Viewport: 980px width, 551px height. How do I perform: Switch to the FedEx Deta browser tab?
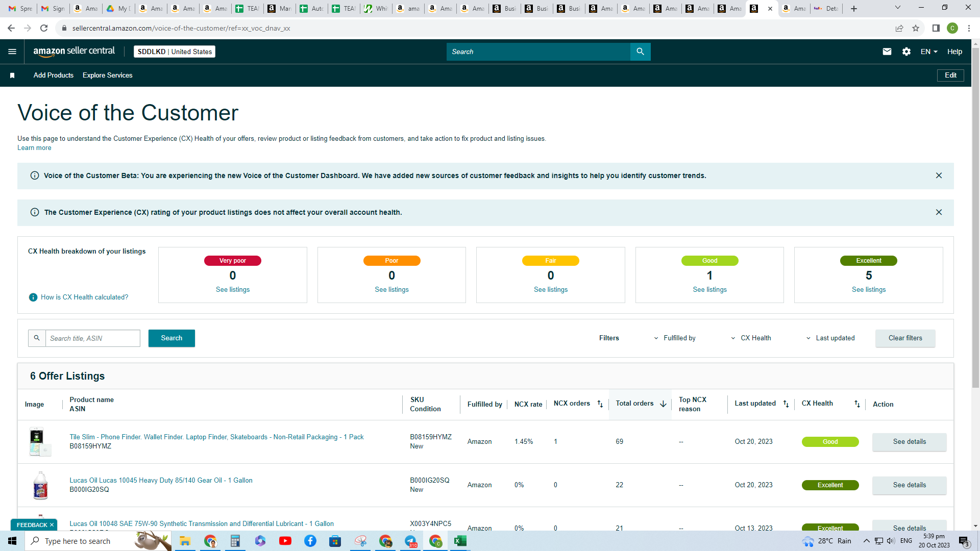click(826, 9)
